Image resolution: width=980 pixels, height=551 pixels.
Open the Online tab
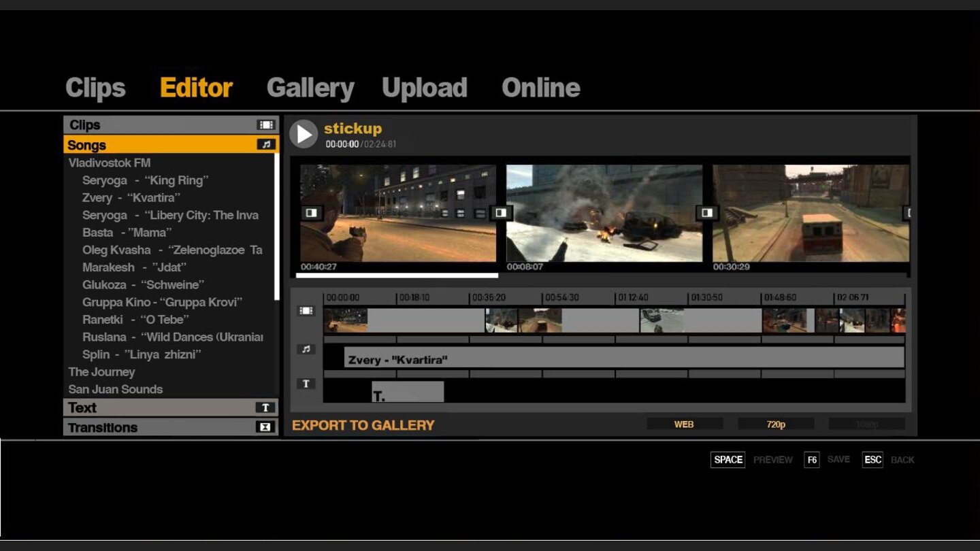541,88
